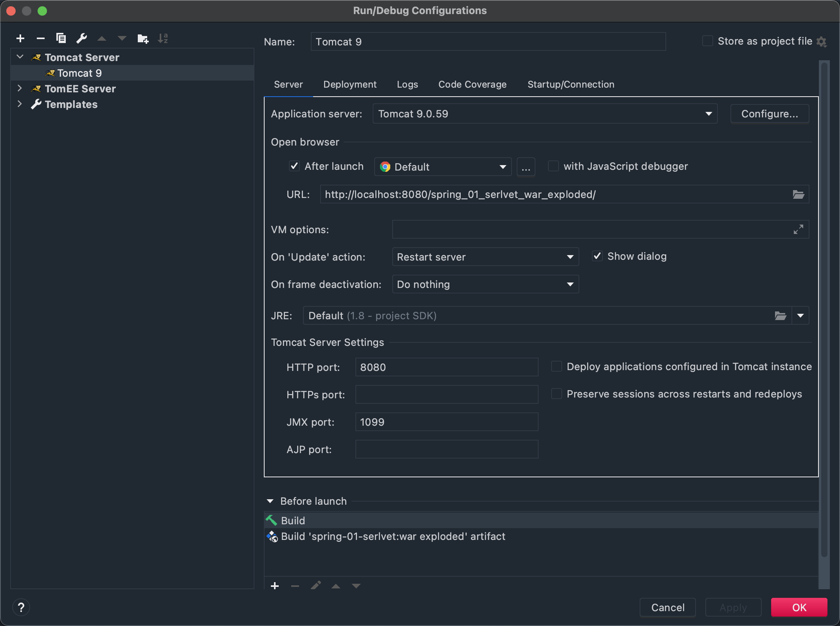Viewport: 840px width, 626px height.
Task: Switch to the Code Coverage tab
Action: pos(472,85)
